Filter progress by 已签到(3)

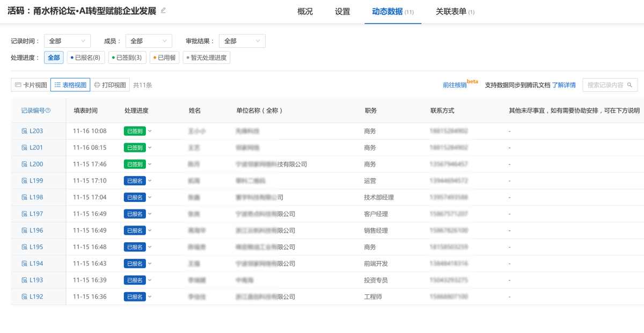pos(127,57)
